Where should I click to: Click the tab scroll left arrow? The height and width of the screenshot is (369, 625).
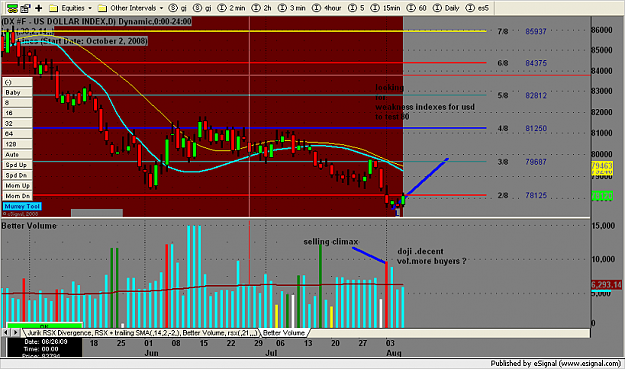pyautogui.click(x=6, y=332)
